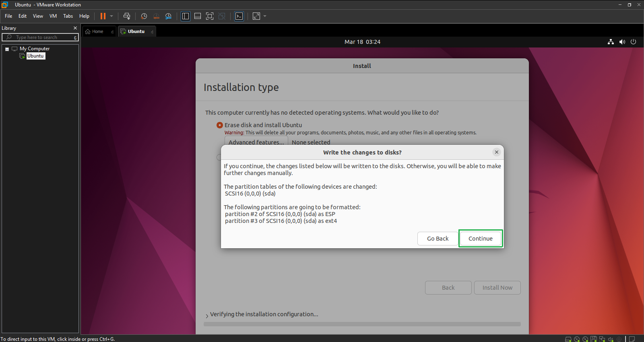Image resolution: width=644 pixels, height=342 pixels.
Task: Open the Ubuntu power menu icon
Action: click(634, 42)
